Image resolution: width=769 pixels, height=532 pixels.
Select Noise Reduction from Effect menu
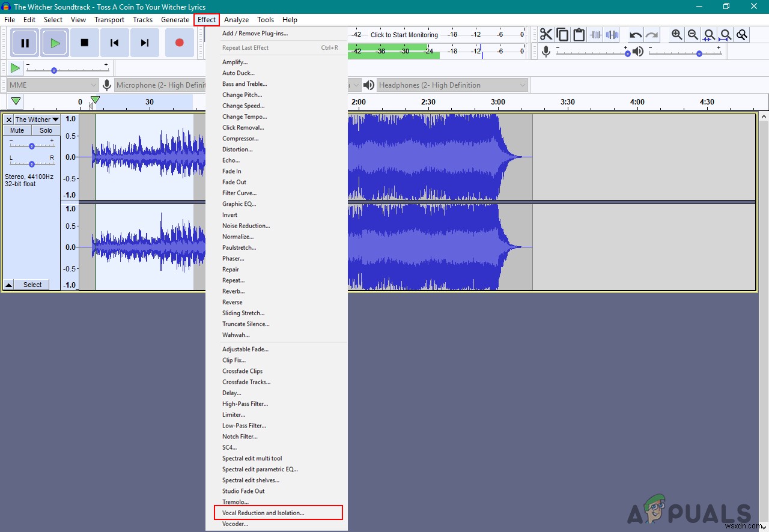[246, 226]
